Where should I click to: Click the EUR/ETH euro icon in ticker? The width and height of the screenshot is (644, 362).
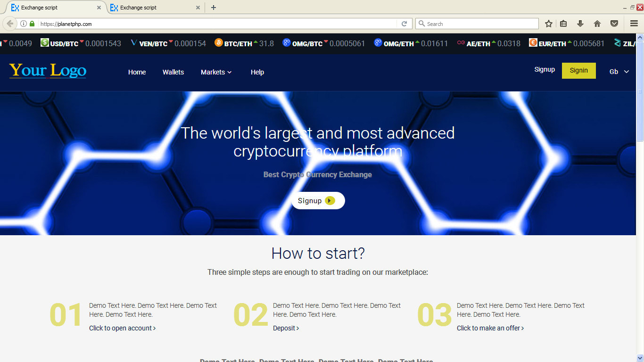533,43
